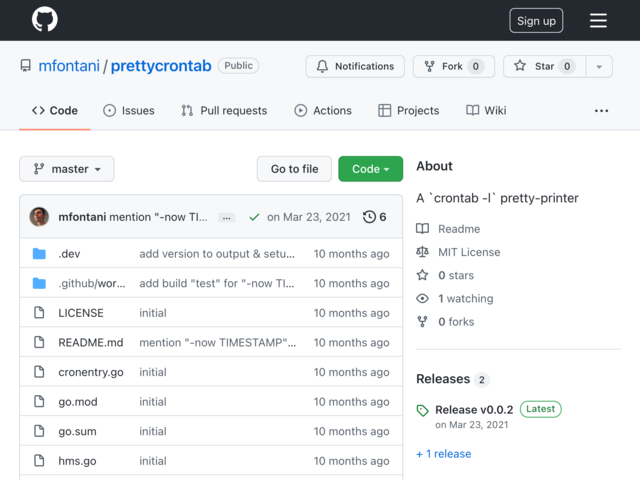The height and width of the screenshot is (480, 640).
Task: Open mfontani commit author link
Action: [82, 217]
